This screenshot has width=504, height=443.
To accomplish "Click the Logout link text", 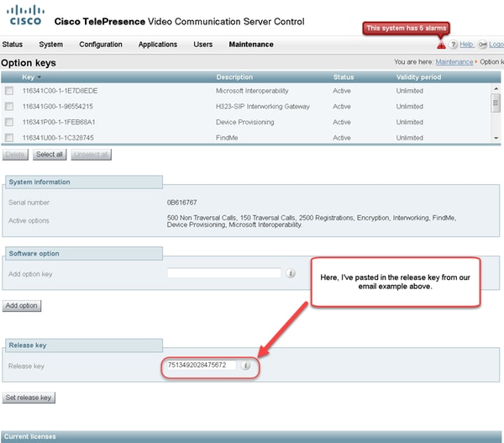I will (496, 45).
